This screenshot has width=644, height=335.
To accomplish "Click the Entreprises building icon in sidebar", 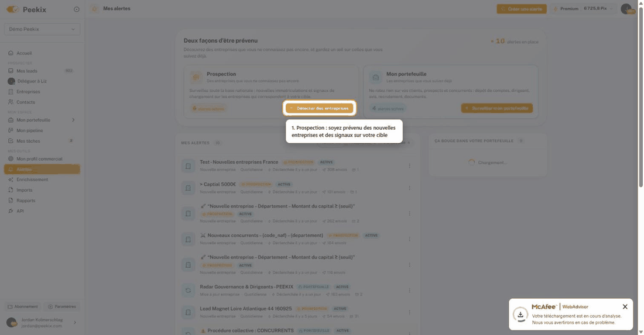I will pyautogui.click(x=11, y=91).
